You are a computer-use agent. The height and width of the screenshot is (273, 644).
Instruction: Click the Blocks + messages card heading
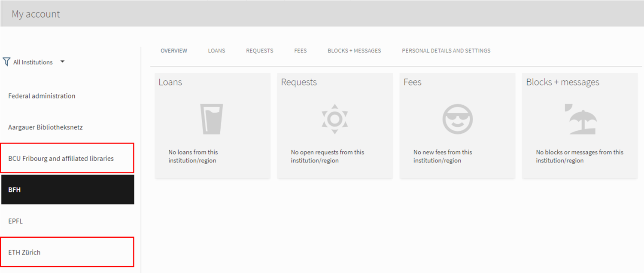tap(562, 82)
